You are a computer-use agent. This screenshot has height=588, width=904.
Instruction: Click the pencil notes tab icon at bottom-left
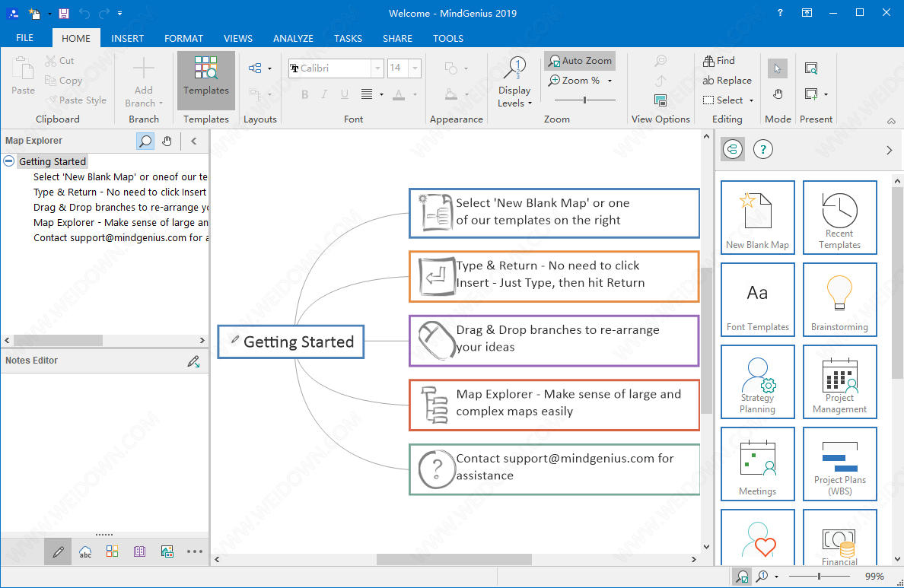[x=58, y=551]
